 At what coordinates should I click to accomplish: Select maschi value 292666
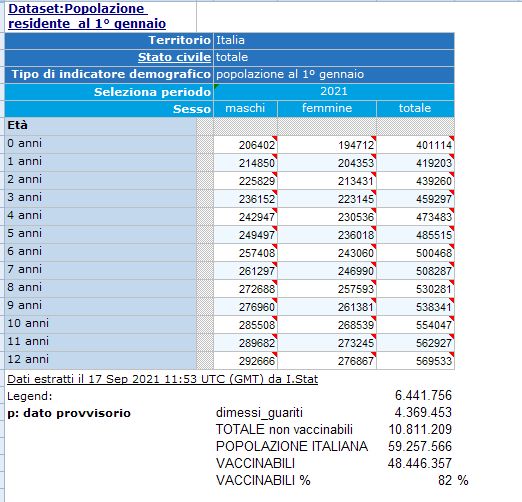(245, 361)
